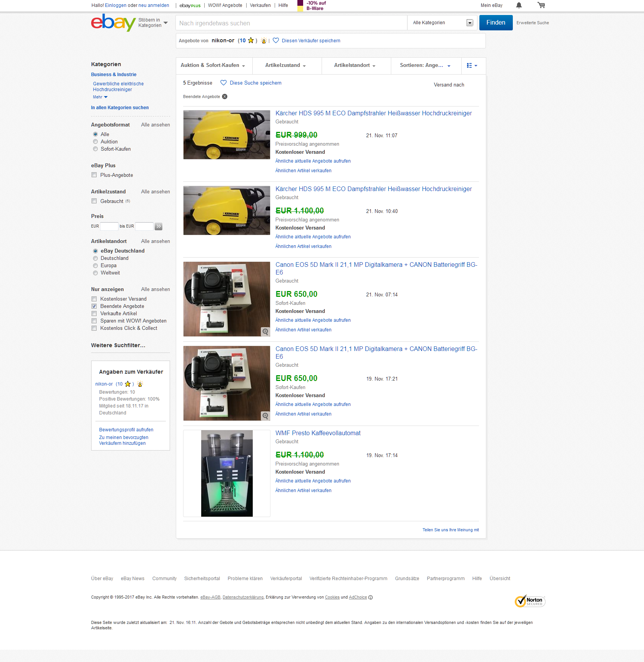Click feedback star icon in seller info box
Image resolution: width=644 pixels, height=662 pixels.
pos(128,384)
